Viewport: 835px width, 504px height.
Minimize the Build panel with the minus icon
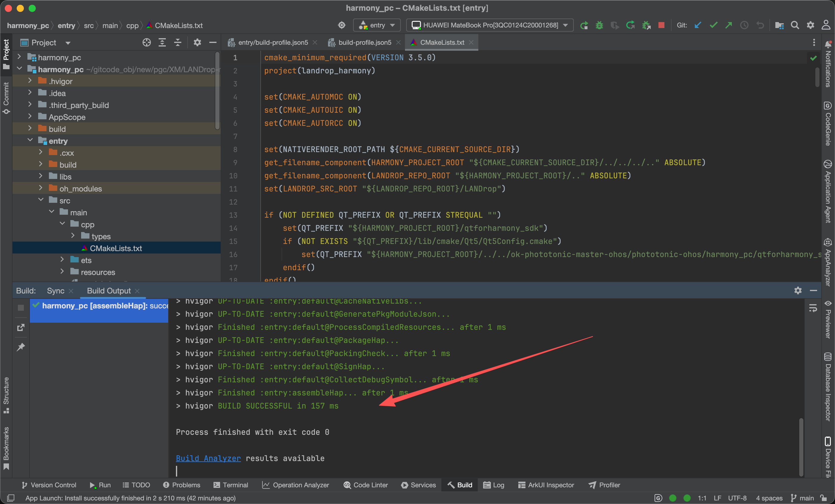pos(813,290)
